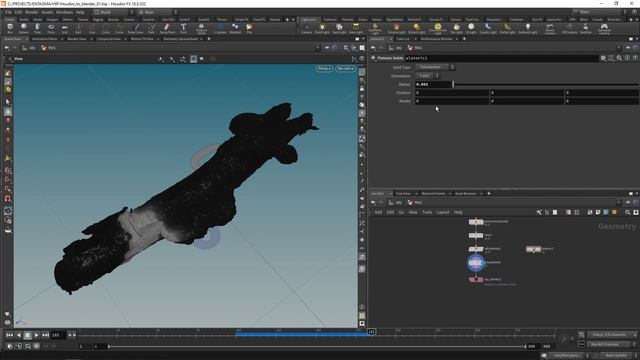Click the snapping magnet icon in viewport toolbar
Image resolution: width=640 pixels, height=360 pixels.
point(8,198)
